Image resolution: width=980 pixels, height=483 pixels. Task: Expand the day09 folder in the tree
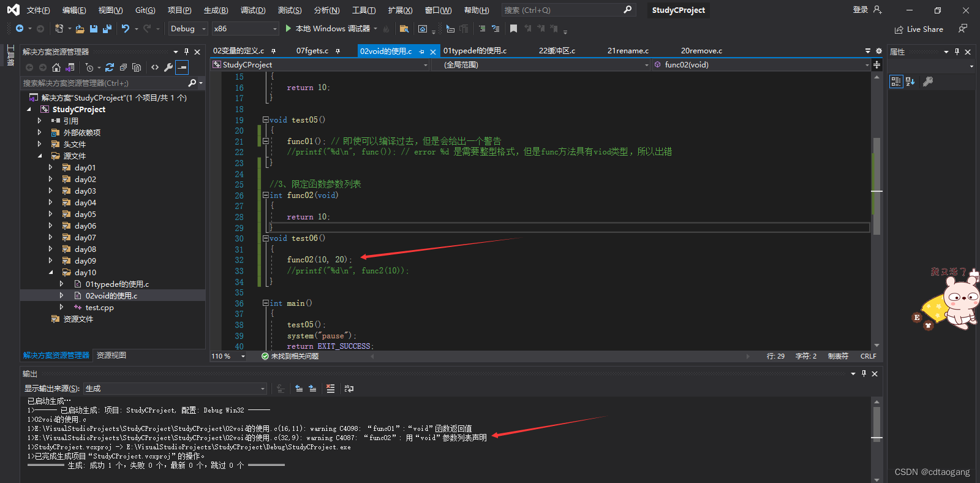(51, 261)
